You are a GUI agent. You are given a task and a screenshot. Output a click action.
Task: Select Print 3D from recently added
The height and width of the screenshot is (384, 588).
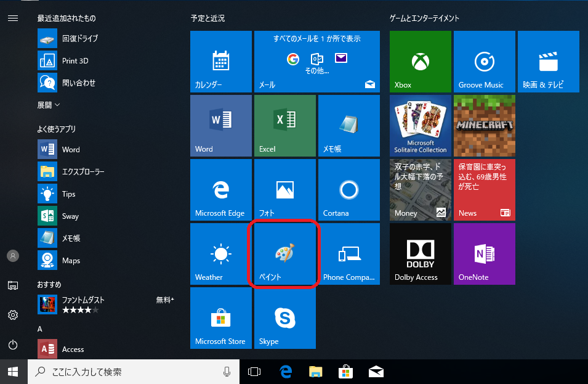pos(75,61)
